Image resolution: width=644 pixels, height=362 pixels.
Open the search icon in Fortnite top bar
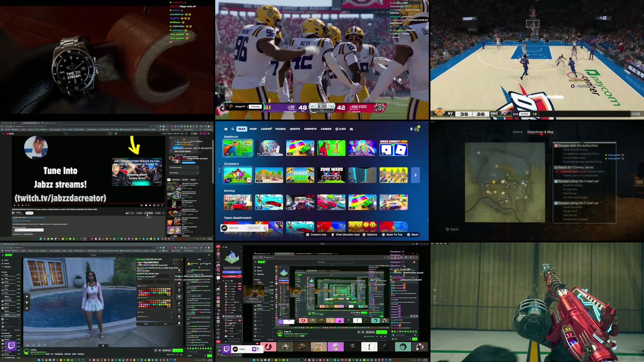click(232, 129)
